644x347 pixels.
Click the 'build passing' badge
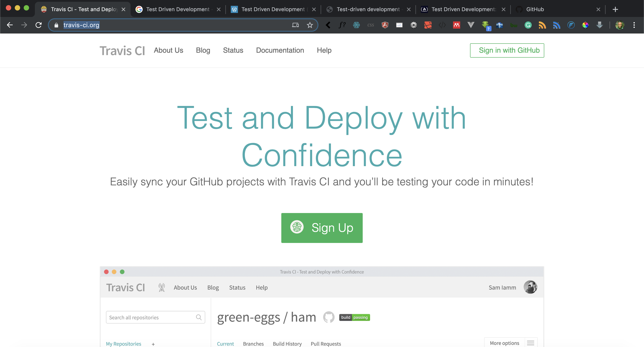(354, 317)
